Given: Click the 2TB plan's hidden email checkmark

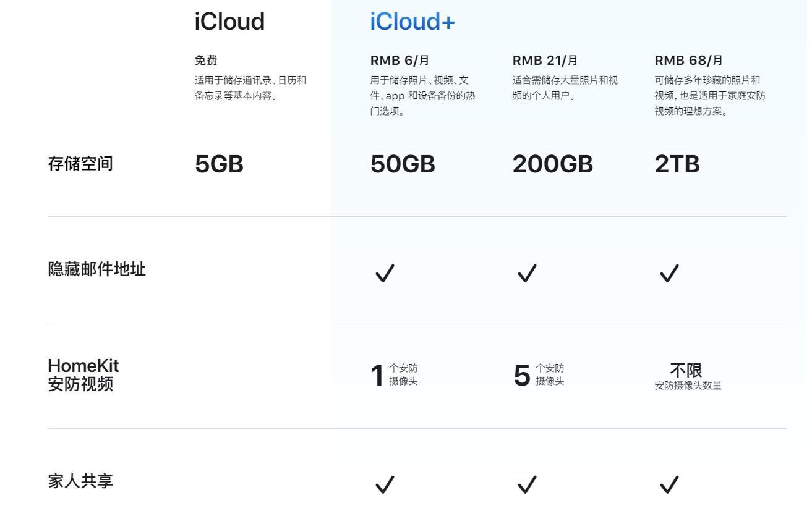Looking at the screenshot, I should [x=669, y=272].
